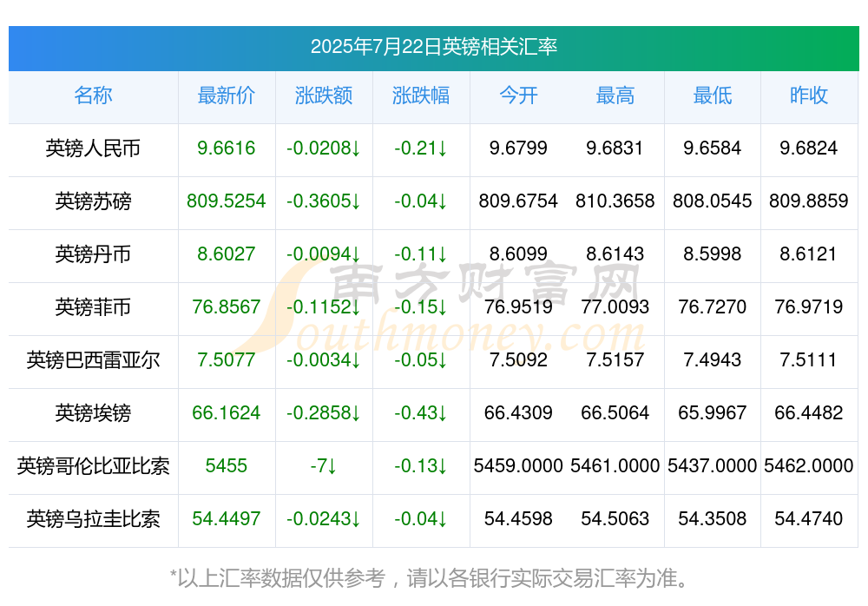Click change percent -0.11↓
The width and height of the screenshot is (868, 606).
[x=421, y=254]
